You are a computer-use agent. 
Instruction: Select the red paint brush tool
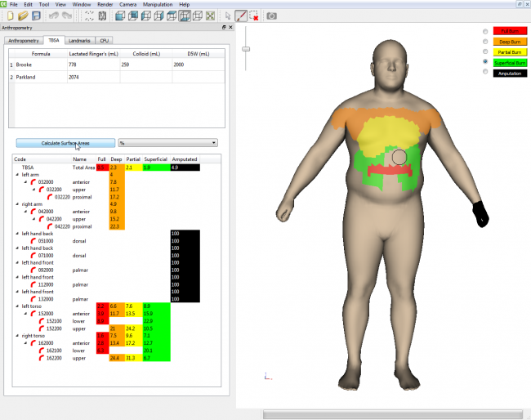click(x=241, y=16)
